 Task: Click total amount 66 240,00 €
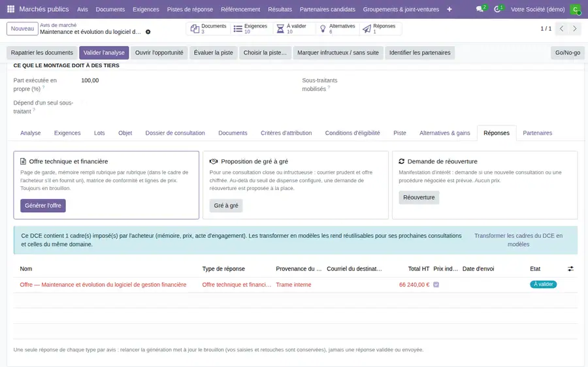(x=414, y=285)
